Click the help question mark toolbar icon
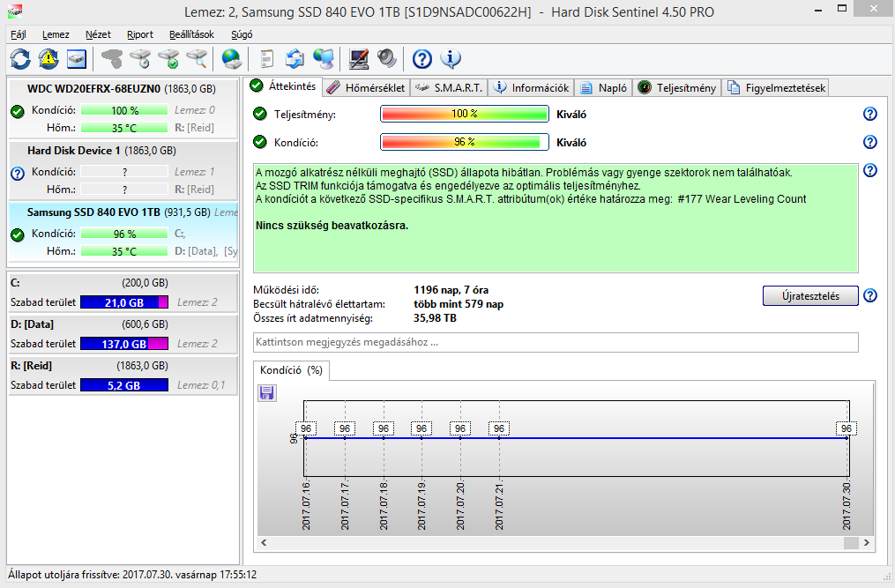The width and height of the screenshot is (895, 588). pyautogui.click(x=421, y=59)
